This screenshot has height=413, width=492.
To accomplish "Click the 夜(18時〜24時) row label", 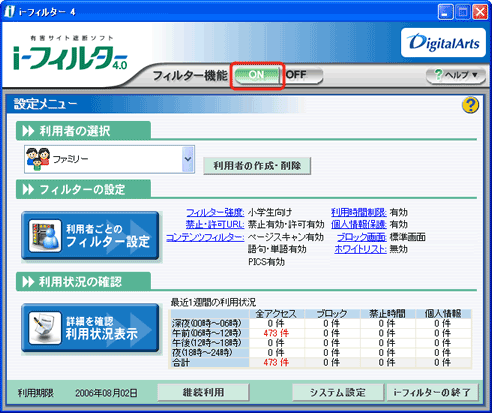I will (202, 353).
